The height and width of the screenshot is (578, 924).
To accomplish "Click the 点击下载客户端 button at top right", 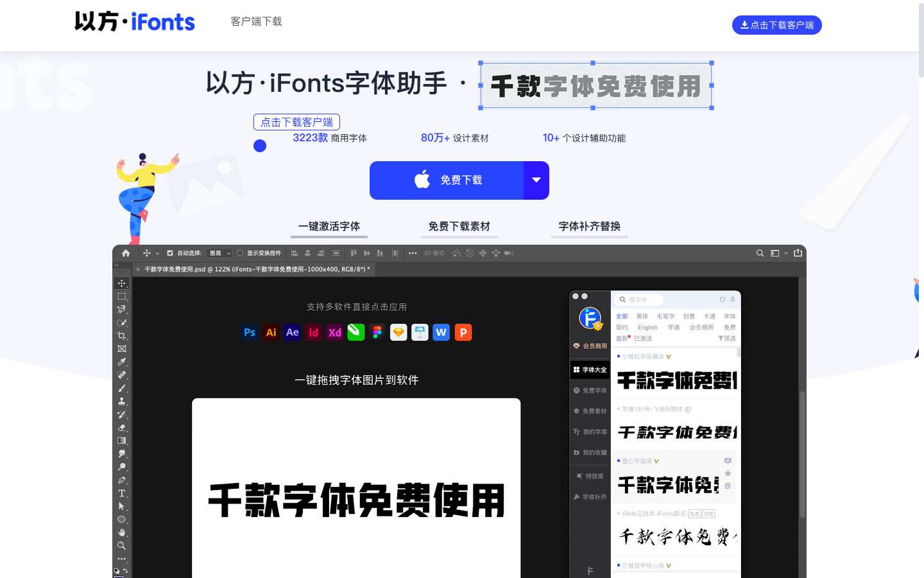I will [776, 25].
